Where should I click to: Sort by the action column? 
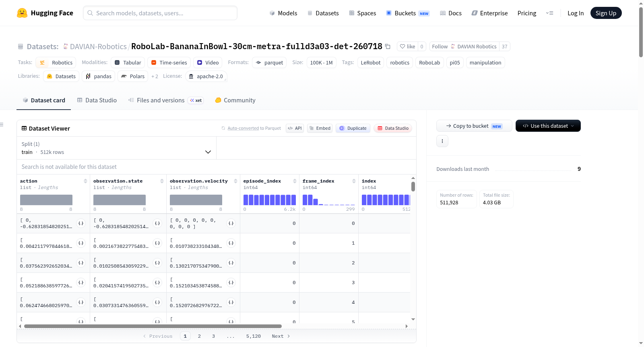(85, 181)
